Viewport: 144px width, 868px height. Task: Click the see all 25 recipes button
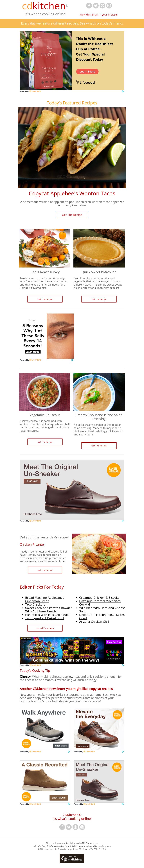[45, 628]
